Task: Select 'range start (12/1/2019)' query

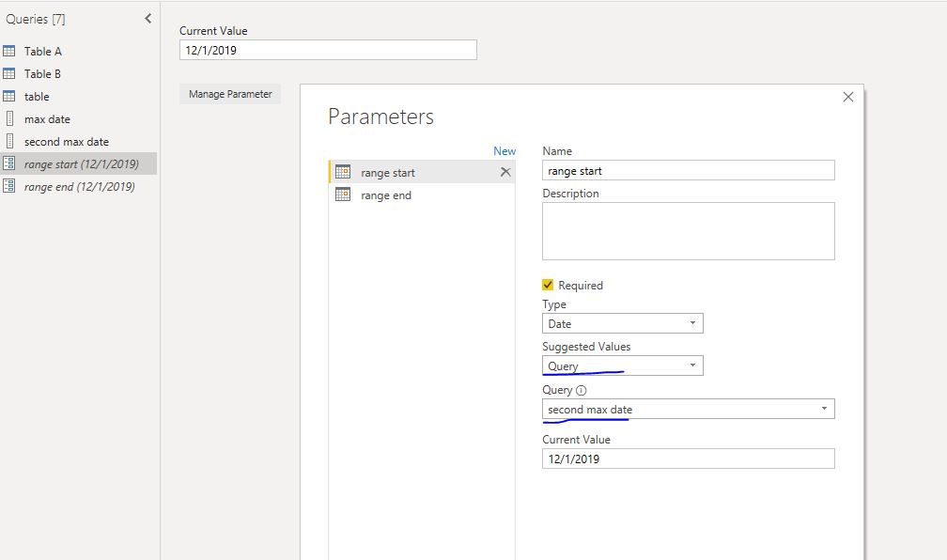Action: pyautogui.click(x=82, y=163)
